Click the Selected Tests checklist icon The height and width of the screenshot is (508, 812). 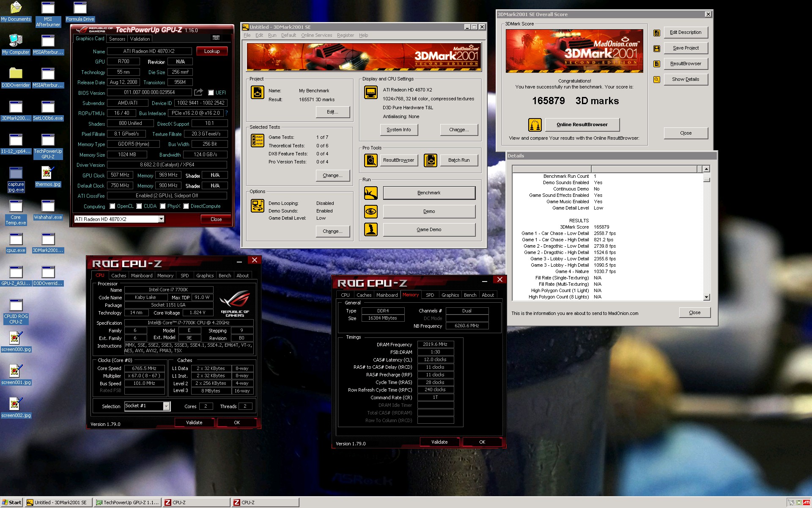(258, 140)
